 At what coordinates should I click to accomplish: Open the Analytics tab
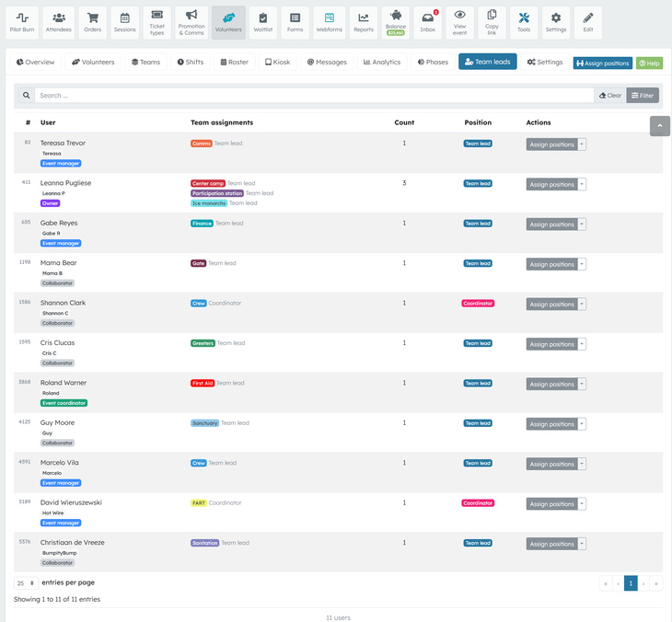(382, 63)
